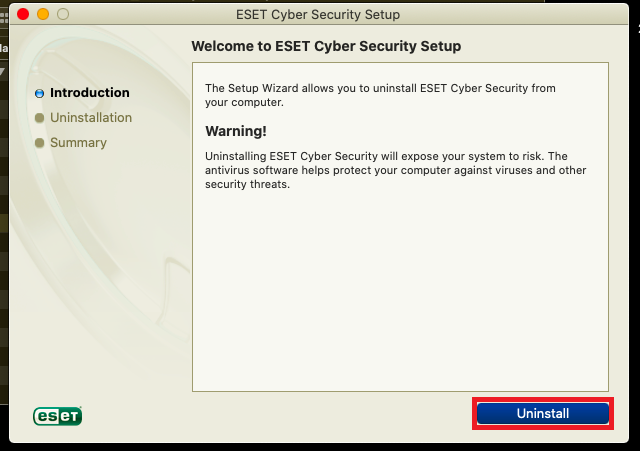Click the grid icon behind window edge
The height and width of the screenshot is (451, 640).
click(x=4, y=18)
